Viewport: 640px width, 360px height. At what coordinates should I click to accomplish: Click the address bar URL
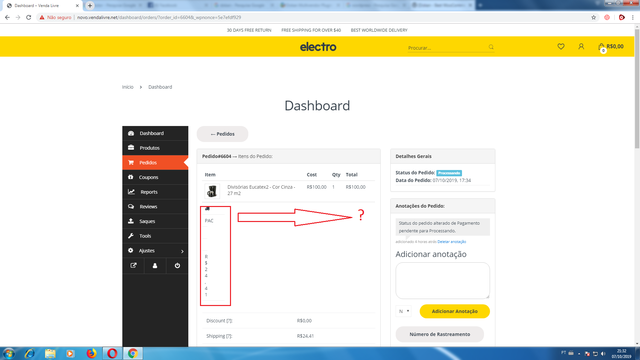159,18
